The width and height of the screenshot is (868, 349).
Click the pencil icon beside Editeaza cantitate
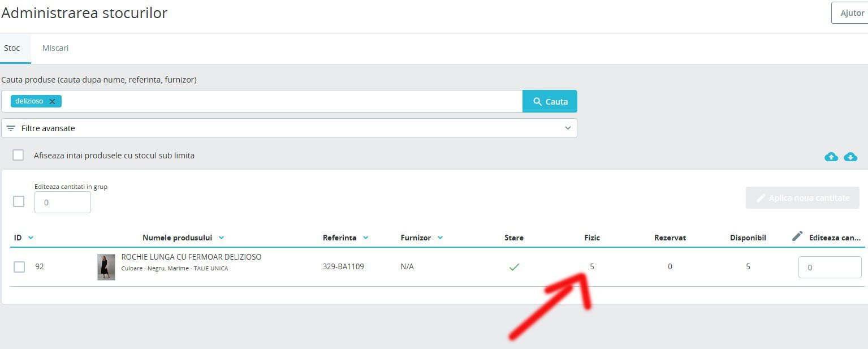(x=797, y=236)
